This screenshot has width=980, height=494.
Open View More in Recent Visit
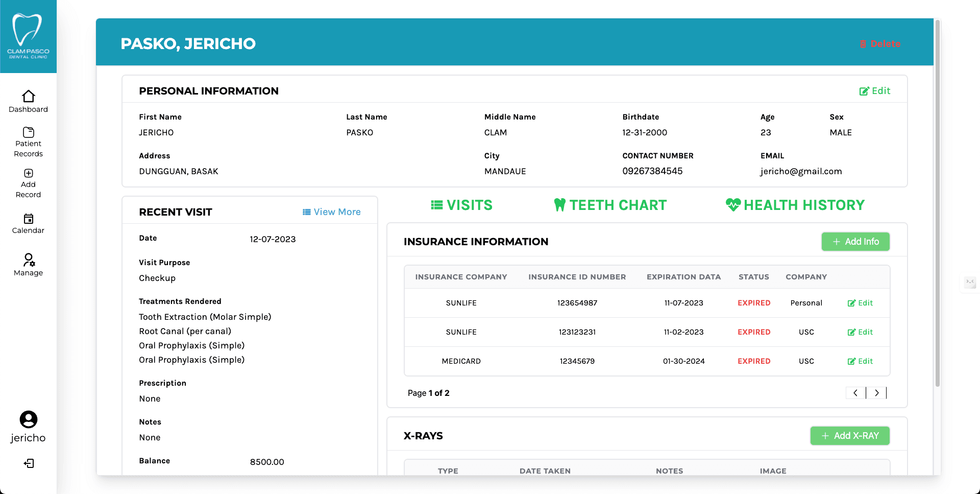click(331, 211)
